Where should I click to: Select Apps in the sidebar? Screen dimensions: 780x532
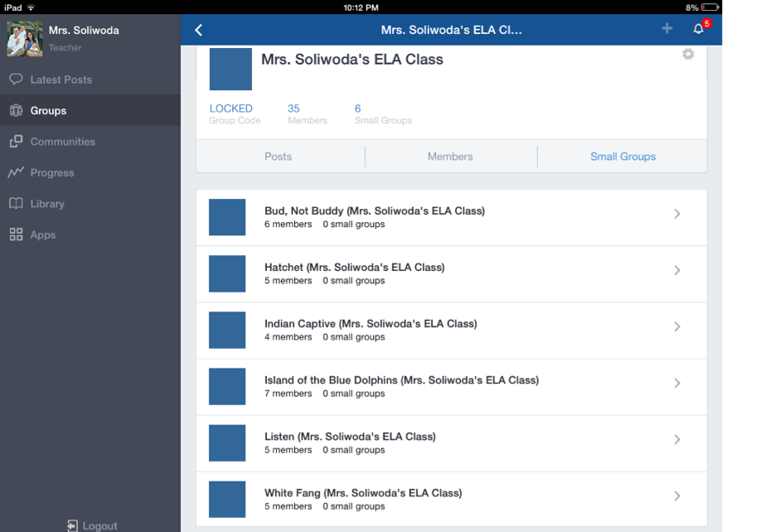tap(42, 235)
